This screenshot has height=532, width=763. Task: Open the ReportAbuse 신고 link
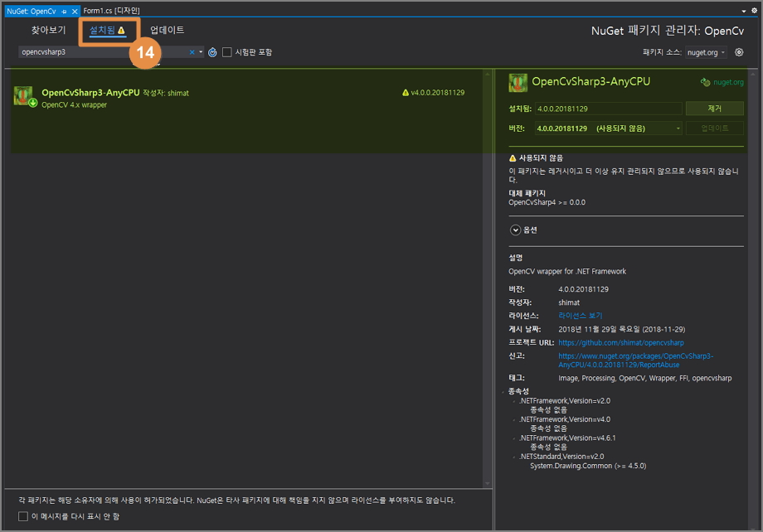(x=635, y=360)
